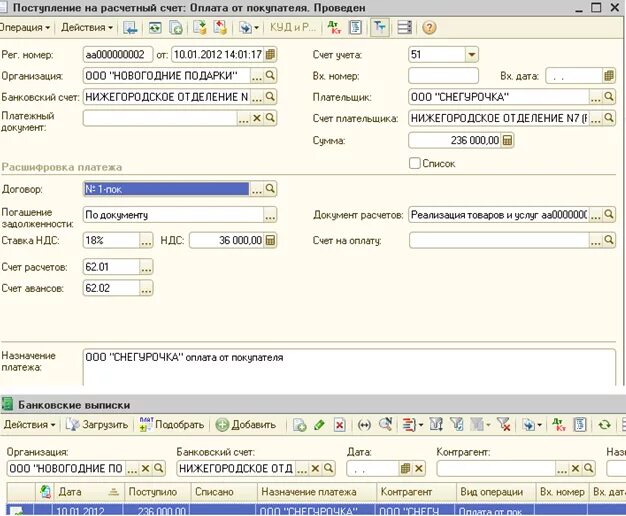Open calculator for the НДС amount
Viewport: 626px width, 516px height.
pos(270,240)
